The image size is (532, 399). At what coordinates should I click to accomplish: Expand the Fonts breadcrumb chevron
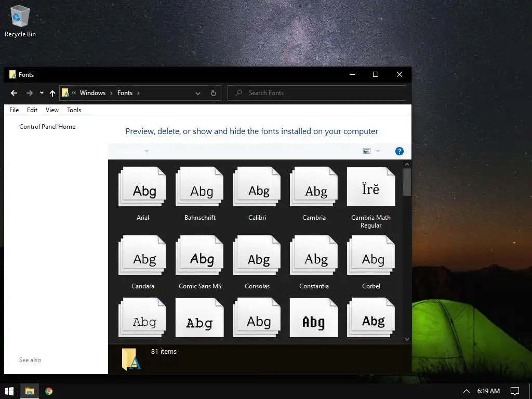138,93
